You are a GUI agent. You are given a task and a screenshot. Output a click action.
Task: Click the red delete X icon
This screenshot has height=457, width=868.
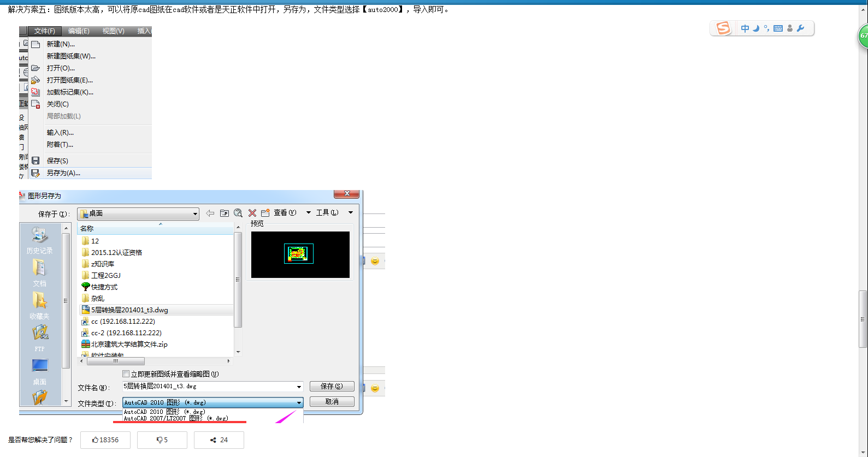(252, 213)
